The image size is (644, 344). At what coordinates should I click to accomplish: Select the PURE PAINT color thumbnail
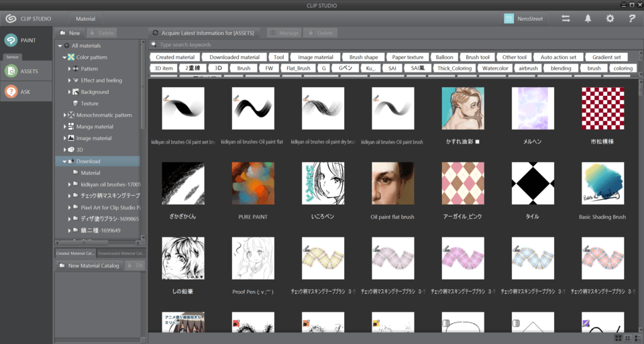click(x=253, y=184)
